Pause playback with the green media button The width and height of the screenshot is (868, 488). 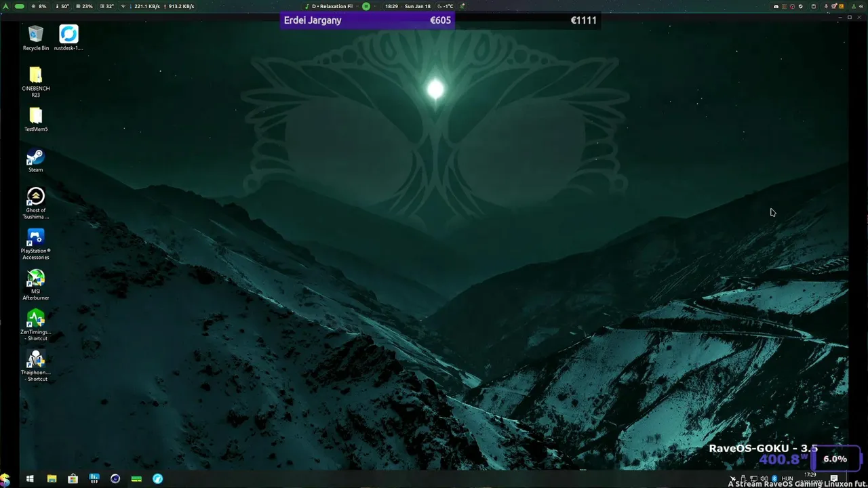coord(366,6)
